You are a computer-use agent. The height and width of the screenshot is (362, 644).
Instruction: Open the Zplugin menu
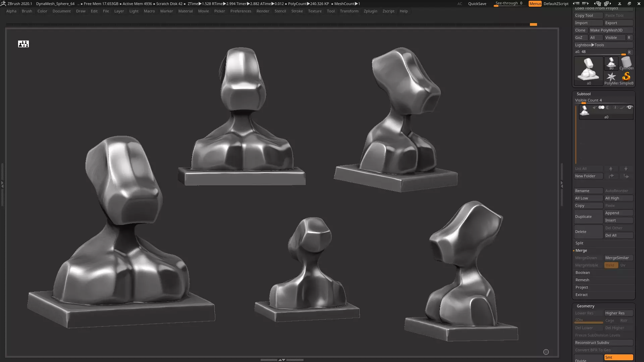click(370, 11)
